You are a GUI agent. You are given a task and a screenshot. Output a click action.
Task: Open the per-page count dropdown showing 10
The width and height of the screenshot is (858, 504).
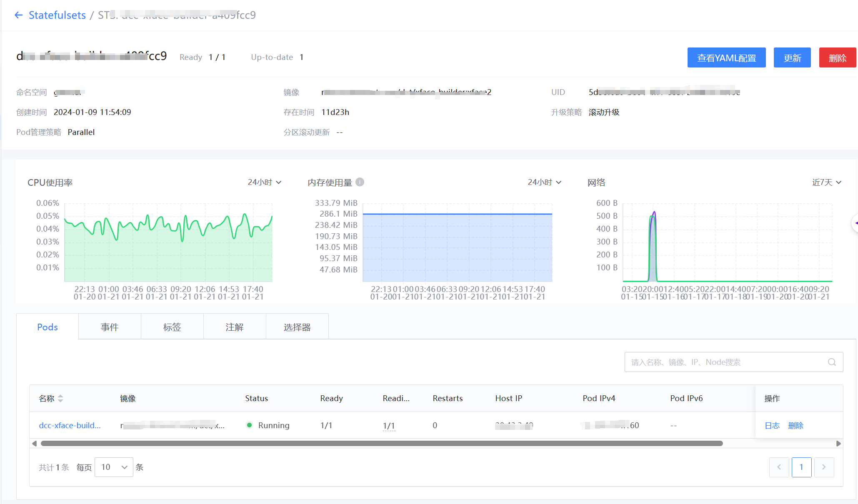[x=114, y=467]
